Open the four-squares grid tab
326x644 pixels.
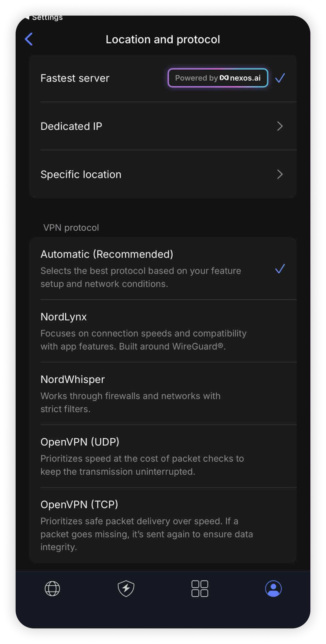(x=200, y=588)
